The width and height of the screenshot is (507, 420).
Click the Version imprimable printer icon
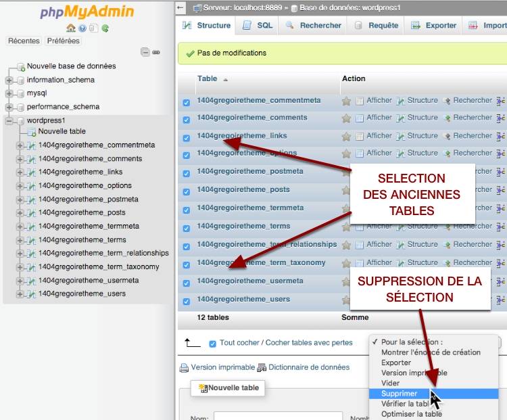184,368
